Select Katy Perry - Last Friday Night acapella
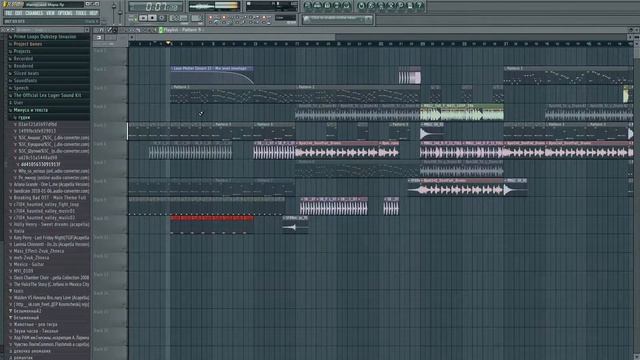Viewport: 640px width, 360px height. point(51,238)
